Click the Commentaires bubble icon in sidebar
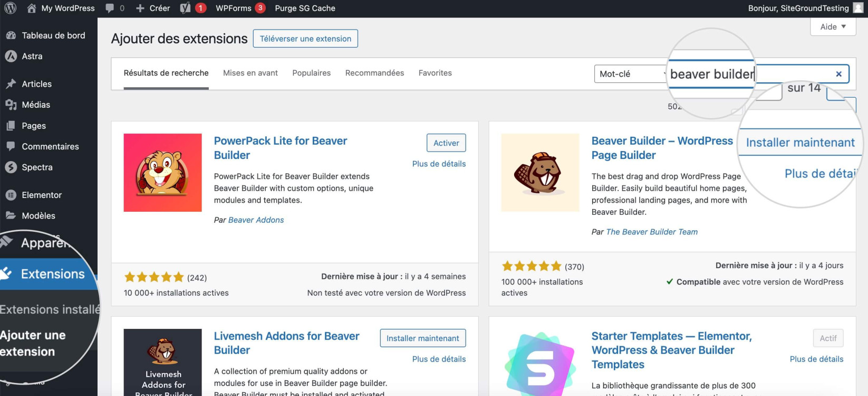Viewport: 868px width, 396px height. tap(11, 146)
